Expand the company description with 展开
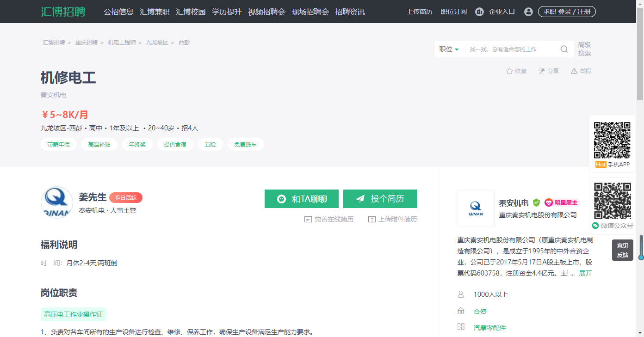644x337 pixels. pyautogui.click(x=585, y=273)
